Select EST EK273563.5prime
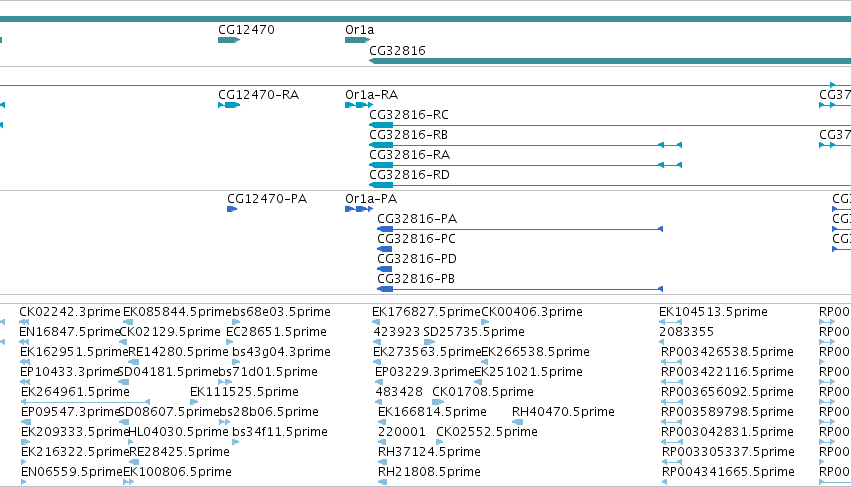The image size is (851, 487). [x=427, y=352]
